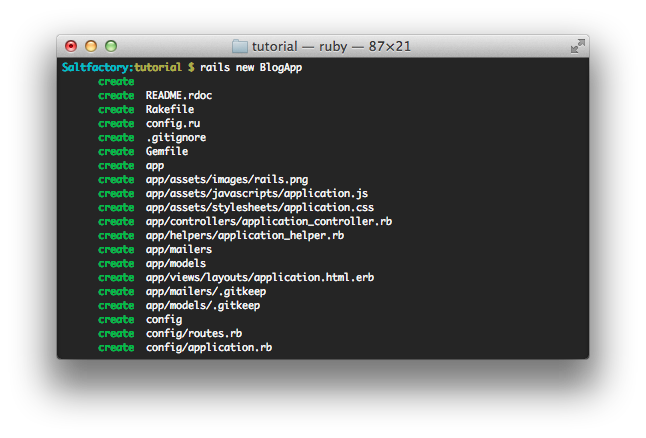Click the 'Saltfactory:tutorial' prompt text
Viewport: 646px width, 438px height.
122,68
